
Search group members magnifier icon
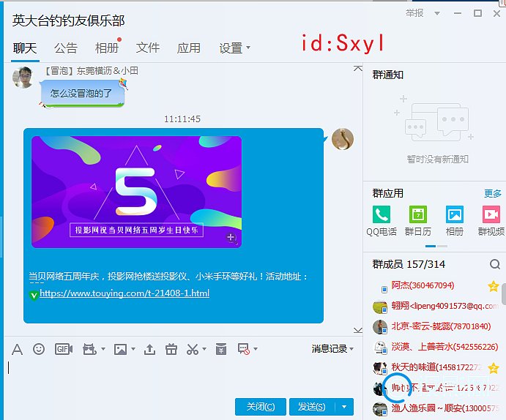(495, 264)
